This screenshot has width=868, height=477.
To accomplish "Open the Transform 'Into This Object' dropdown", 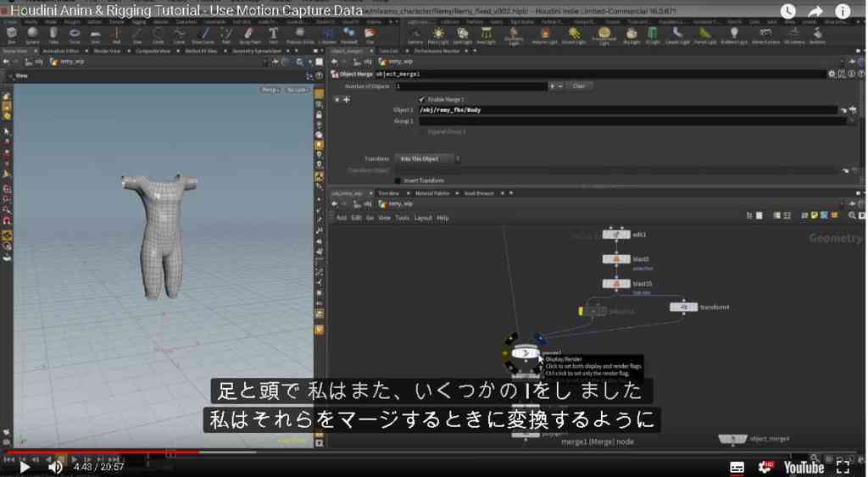I will [428, 158].
